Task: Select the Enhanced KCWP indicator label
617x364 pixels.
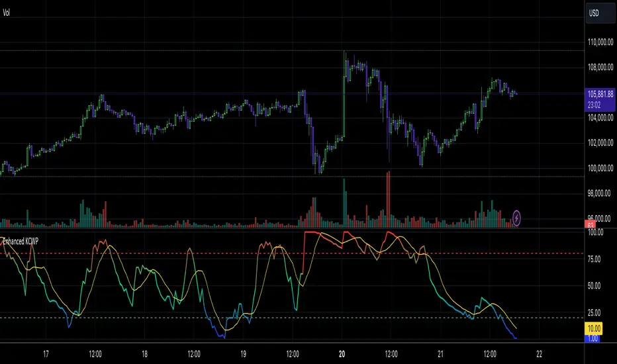Action: tap(21, 241)
